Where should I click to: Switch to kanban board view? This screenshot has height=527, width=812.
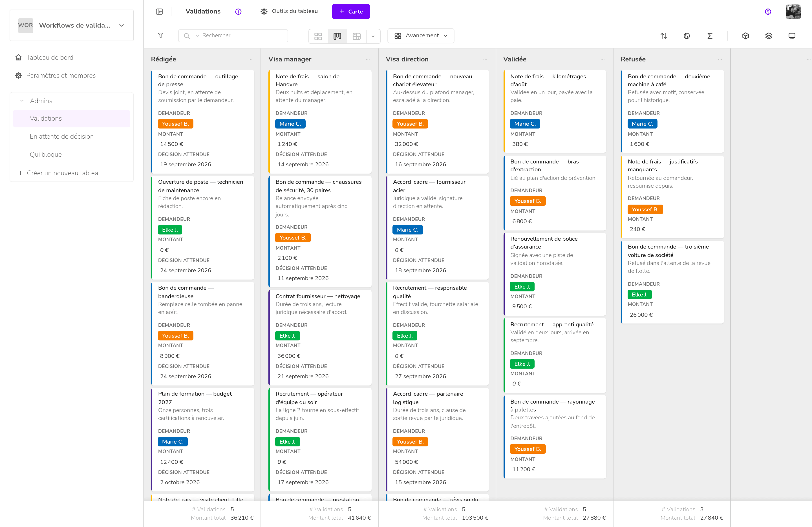pyautogui.click(x=337, y=36)
